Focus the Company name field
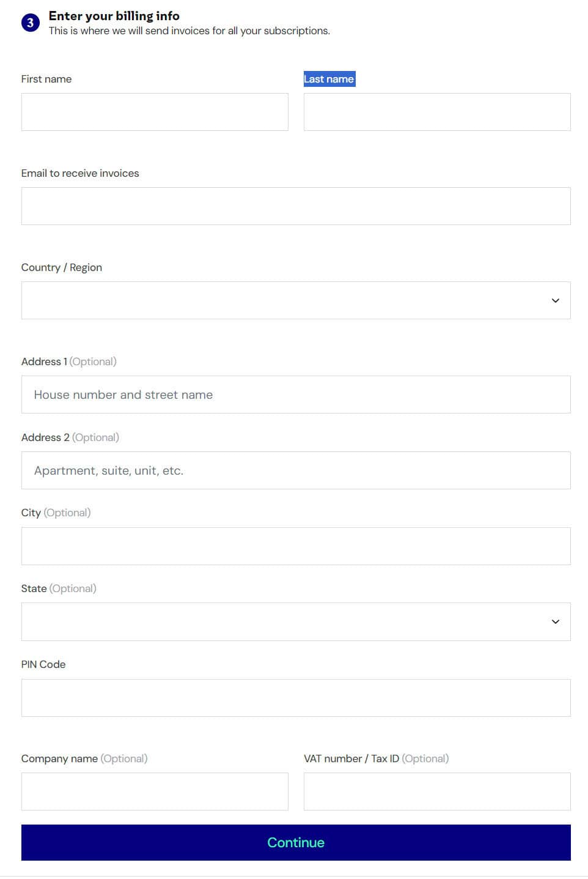The width and height of the screenshot is (588, 879). point(155,792)
